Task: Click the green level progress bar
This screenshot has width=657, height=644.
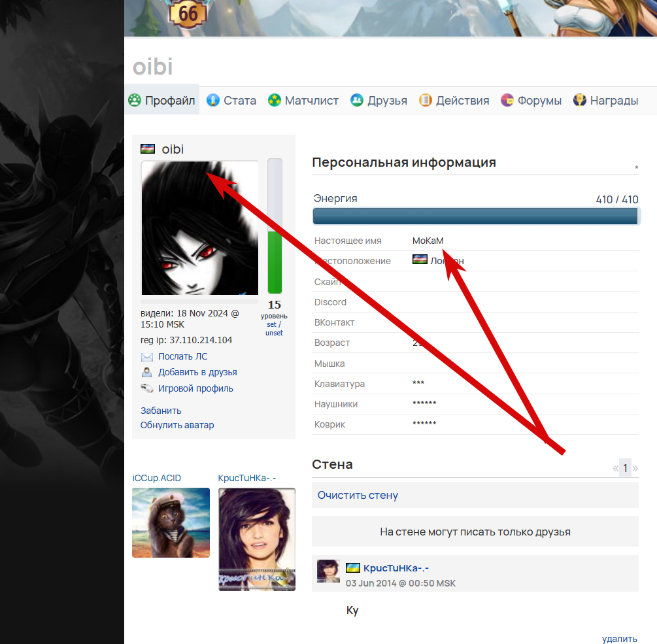Action: tap(275, 226)
